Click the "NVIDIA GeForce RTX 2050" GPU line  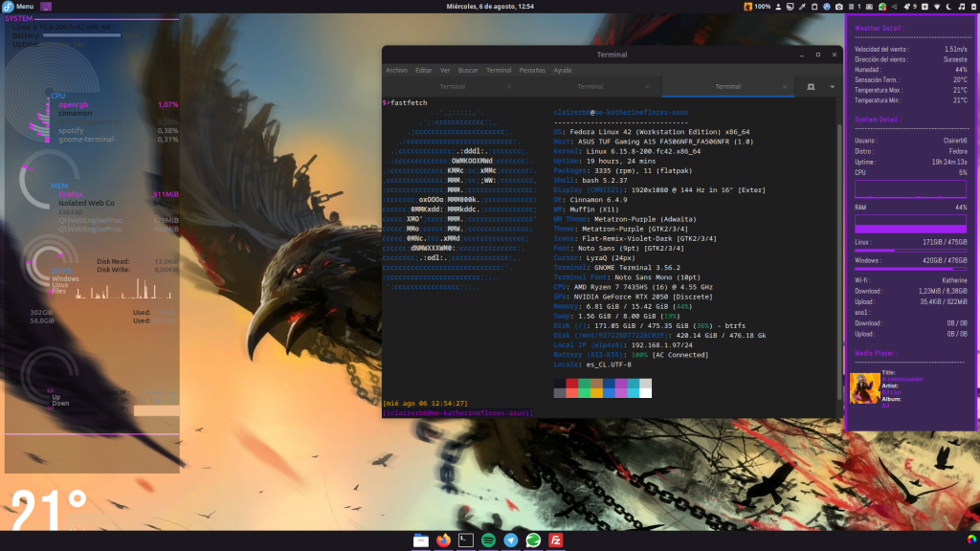coord(634,297)
